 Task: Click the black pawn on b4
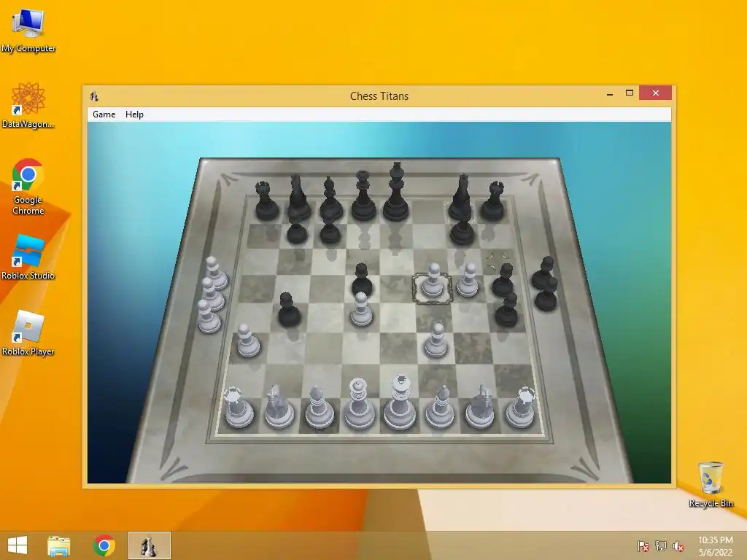tap(288, 309)
